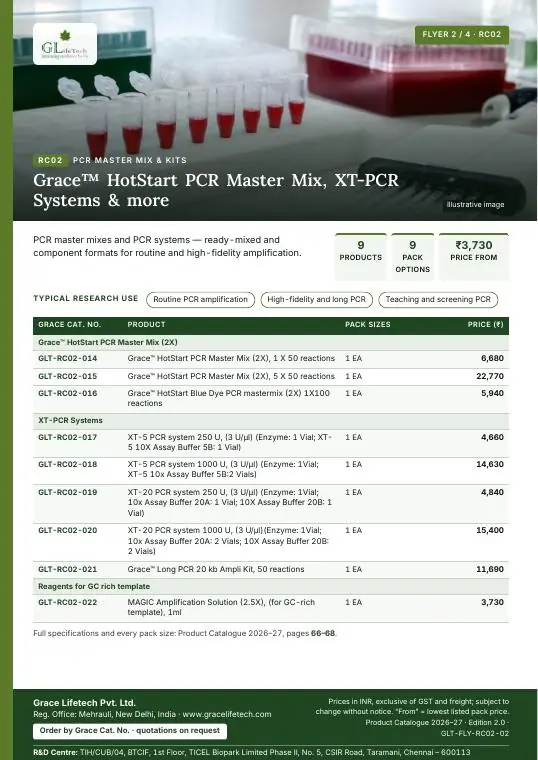This screenshot has width=538, height=760.
Task: Click the PCR MASTER MIX & KITS label
Action: tap(129, 160)
